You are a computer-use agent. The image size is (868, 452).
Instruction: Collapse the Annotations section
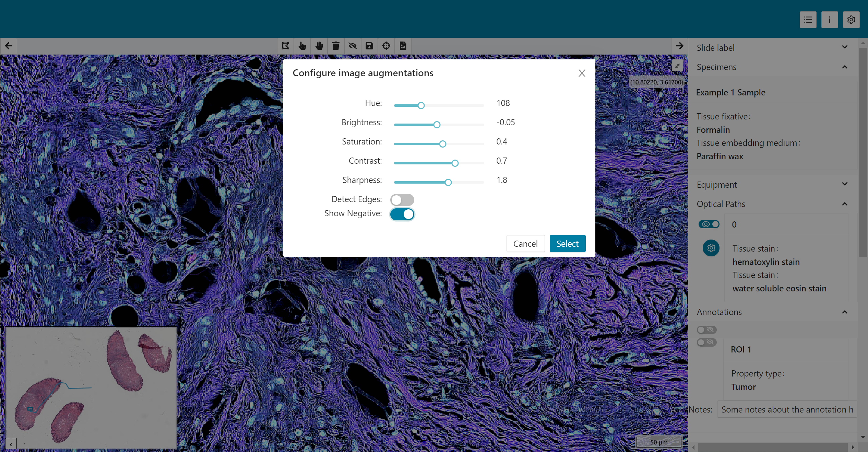845,312
